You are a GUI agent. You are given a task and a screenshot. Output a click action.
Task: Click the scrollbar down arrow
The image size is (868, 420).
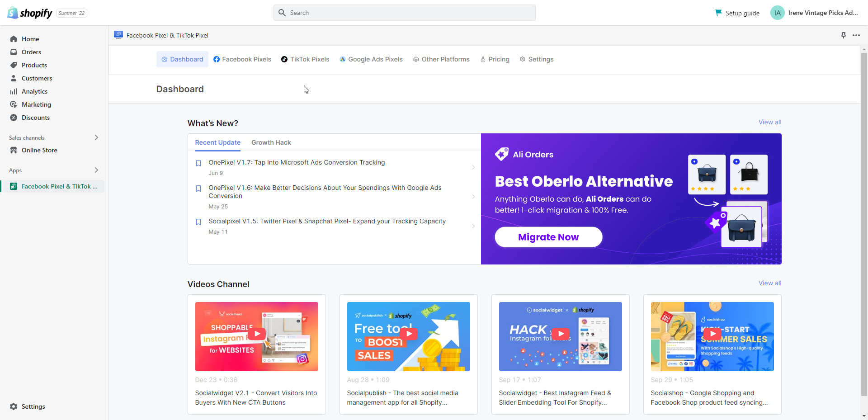pyautogui.click(x=864, y=416)
